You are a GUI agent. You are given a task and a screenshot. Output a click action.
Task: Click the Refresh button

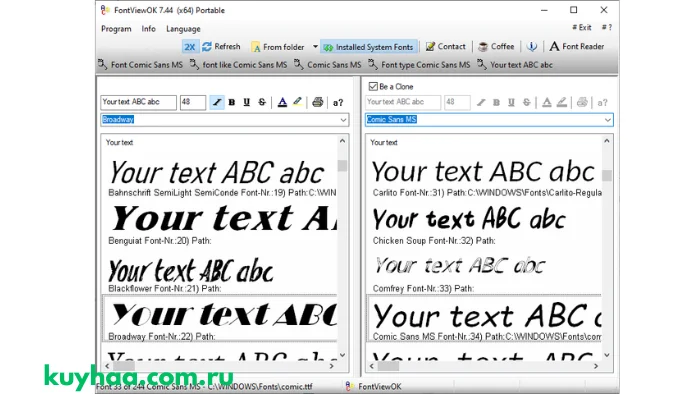point(221,46)
